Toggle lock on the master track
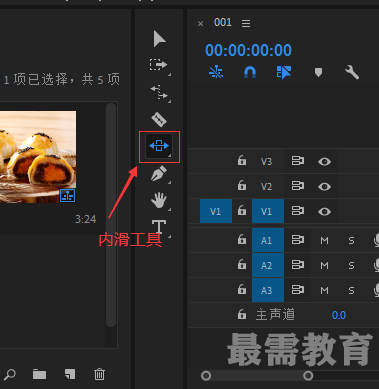 click(242, 314)
